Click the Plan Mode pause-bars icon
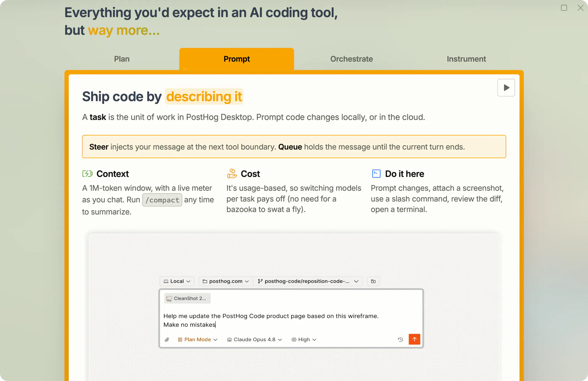Screen dimensions: 588x381 click(180, 340)
